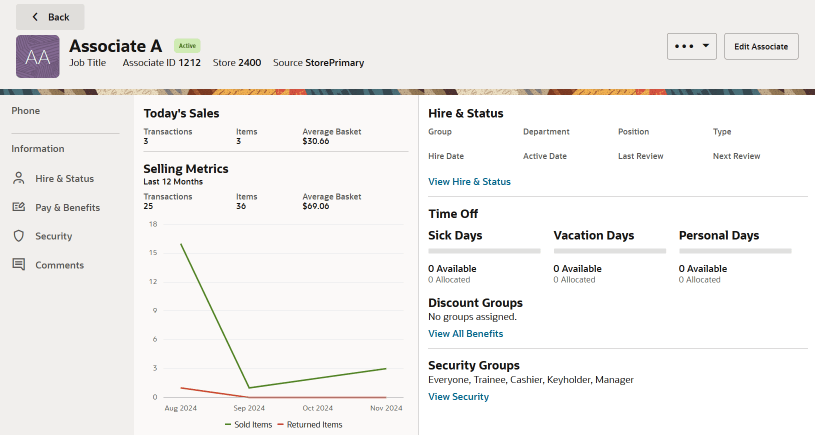Open the View Hire & Status link
Image resolution: width=815 pixels, height=435 pixels.
469,181
